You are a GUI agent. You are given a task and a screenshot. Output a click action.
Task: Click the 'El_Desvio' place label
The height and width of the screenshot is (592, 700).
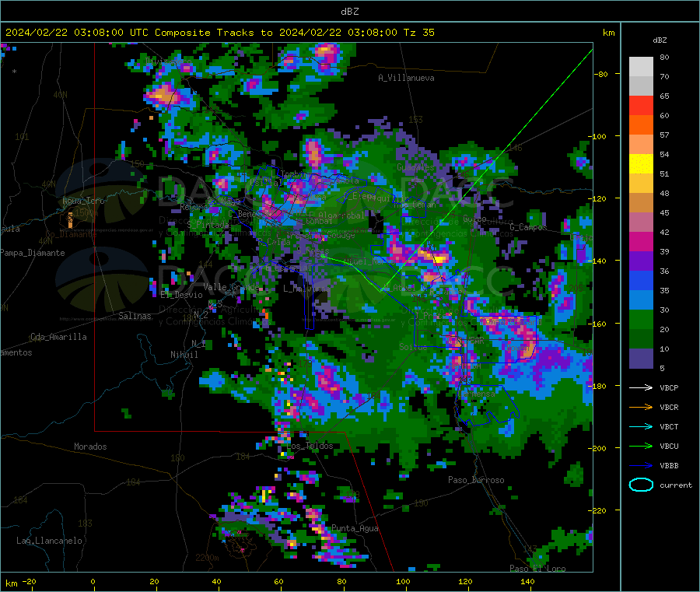tap(181, 295)
